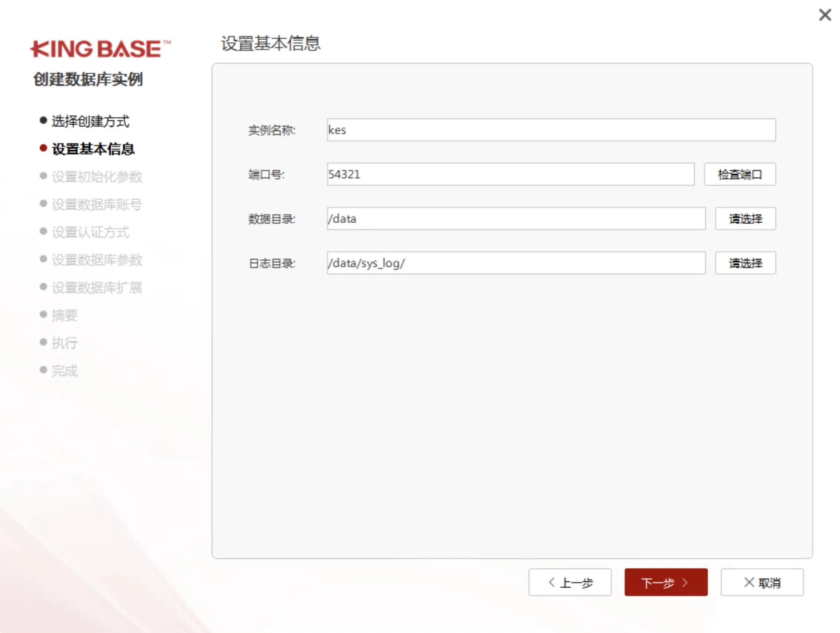This screenshot has height=633, width=840.
Task: Open directory picker via 请选择 for 日志目录
Action: click(745, 262)
